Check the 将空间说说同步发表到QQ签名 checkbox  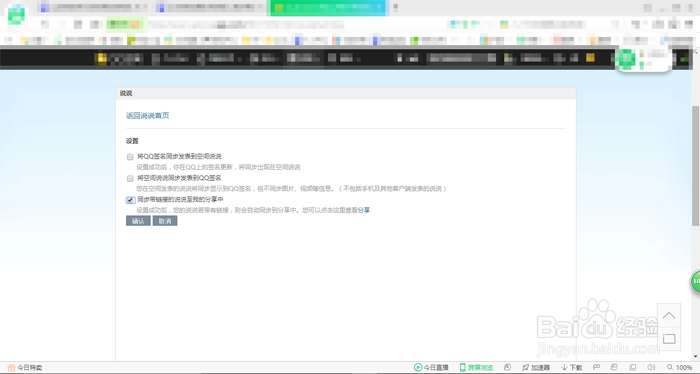pos(130,178)
